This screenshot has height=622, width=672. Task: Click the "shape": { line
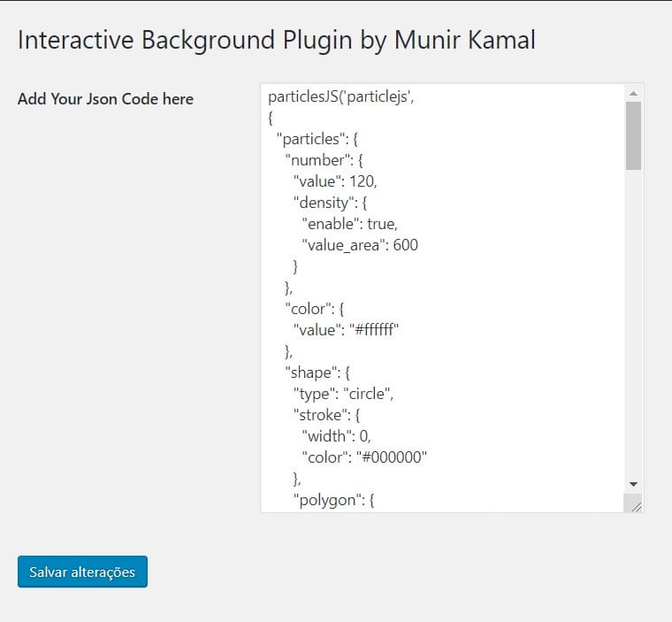[317, 372]
